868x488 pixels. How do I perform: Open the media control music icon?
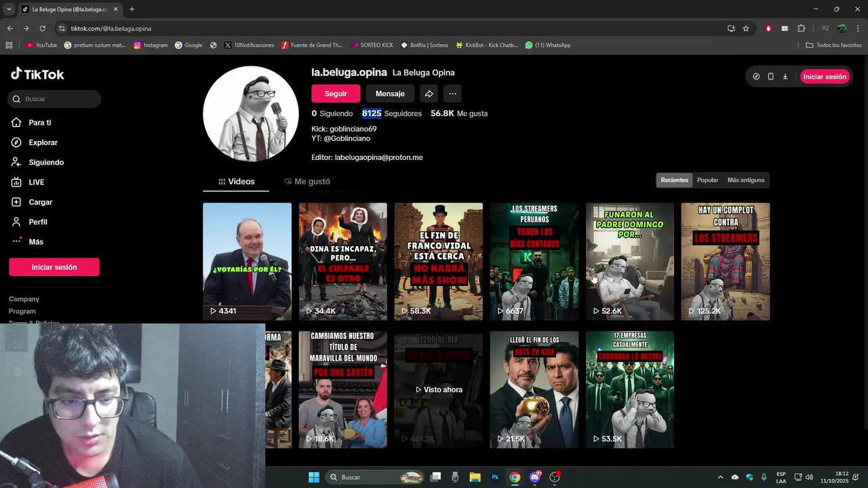[x=825, y=28]
